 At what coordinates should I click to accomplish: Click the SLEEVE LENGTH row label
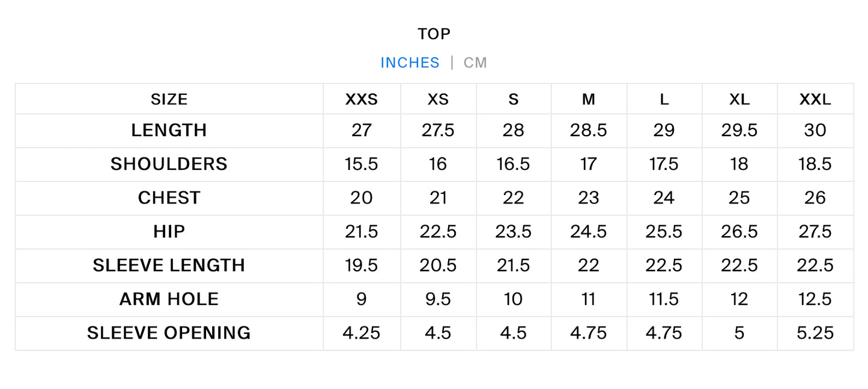tap(169, 265)
